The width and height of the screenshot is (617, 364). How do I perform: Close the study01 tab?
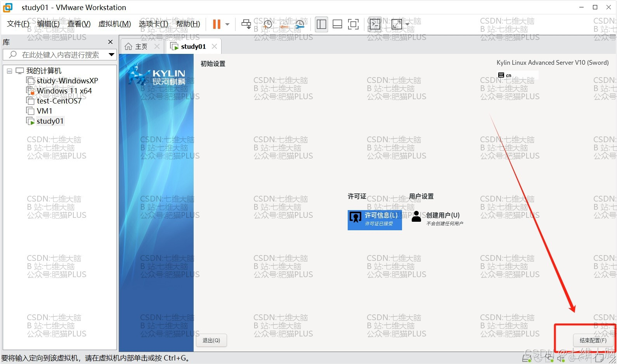coord(214,47)
